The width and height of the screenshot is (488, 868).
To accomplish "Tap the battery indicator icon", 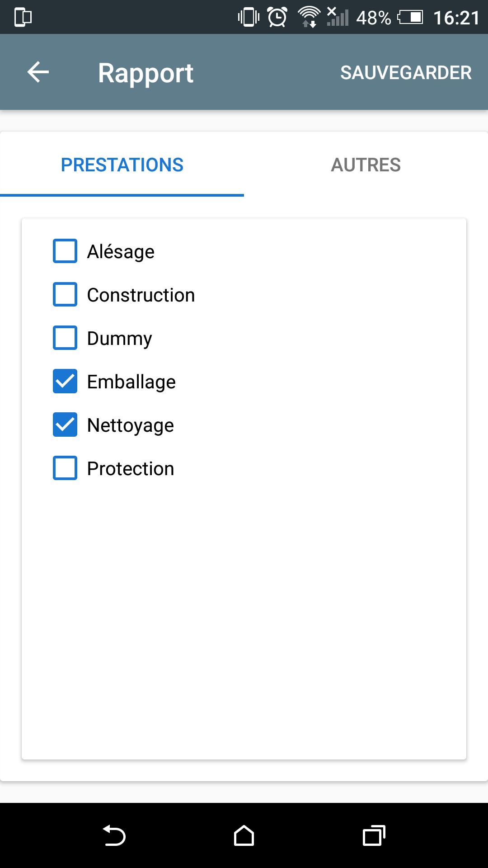I will tap(410, 17).
